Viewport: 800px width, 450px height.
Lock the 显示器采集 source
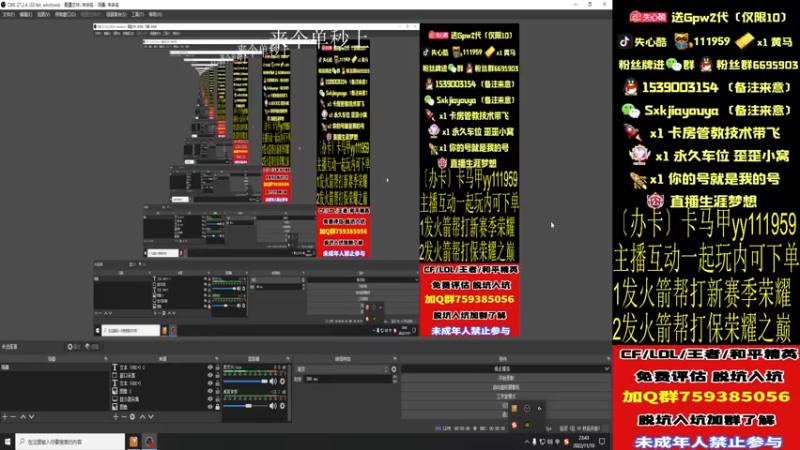coord(217,399)
